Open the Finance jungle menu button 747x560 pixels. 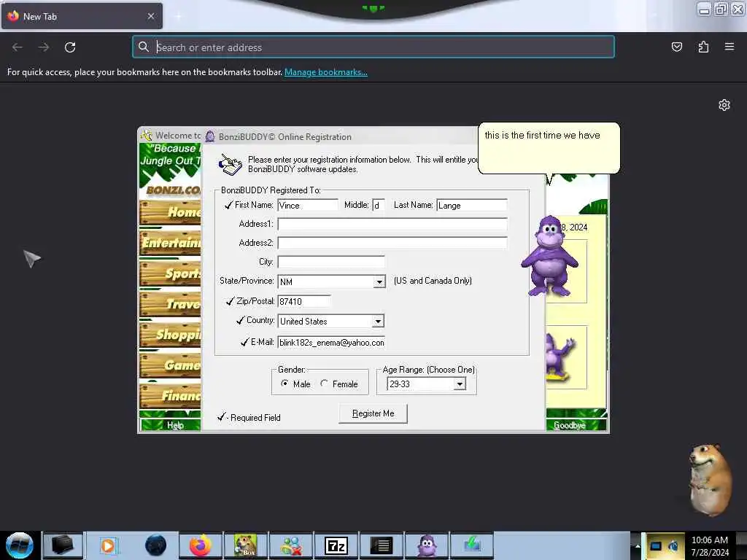pos(170,396)
